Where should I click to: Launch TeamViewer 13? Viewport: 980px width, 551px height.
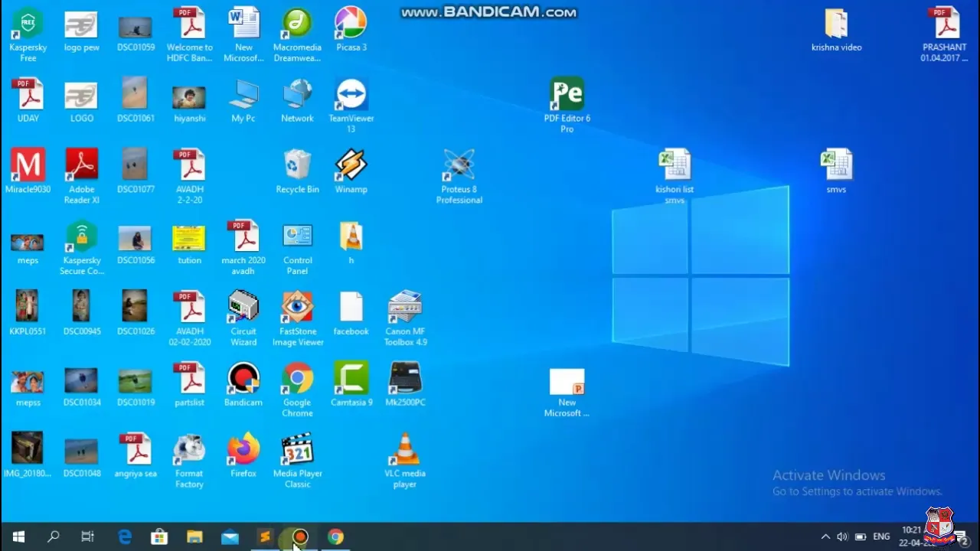[351, 106]
